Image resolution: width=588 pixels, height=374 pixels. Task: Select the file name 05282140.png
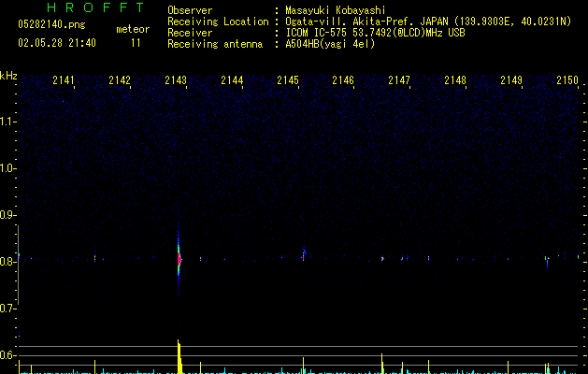tap(51, 24)
